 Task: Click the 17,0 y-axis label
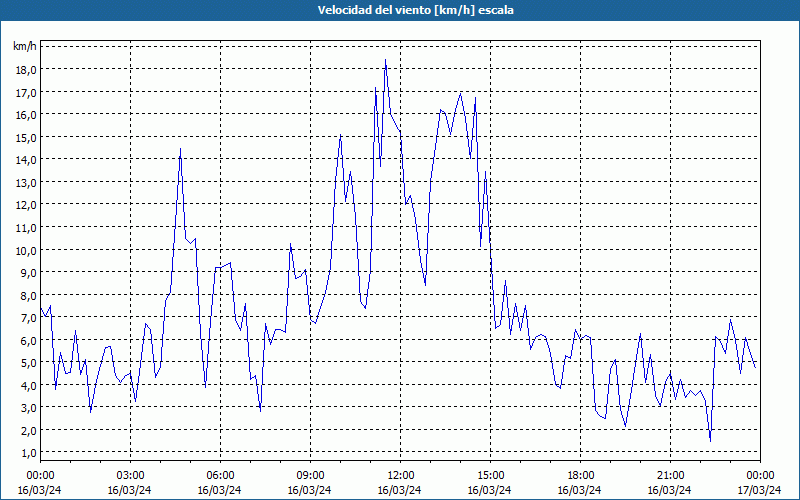26,92
